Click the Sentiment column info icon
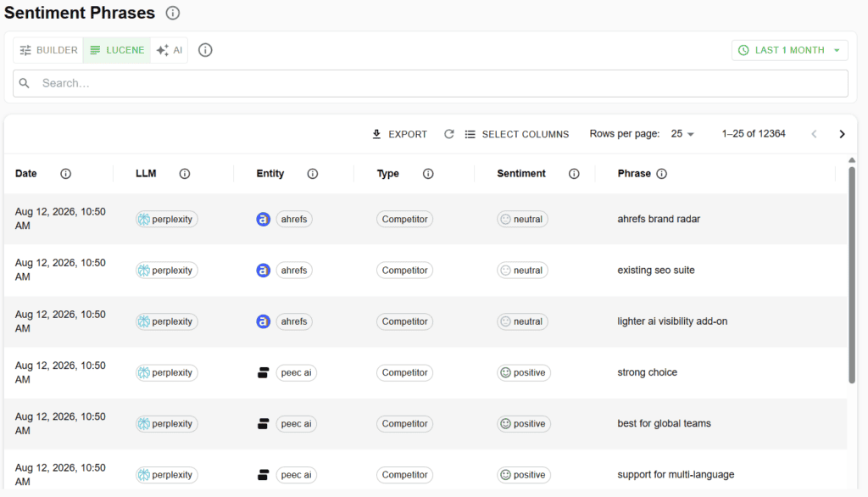This screenshot has width=868, height=497. click(x=574, y=174)
